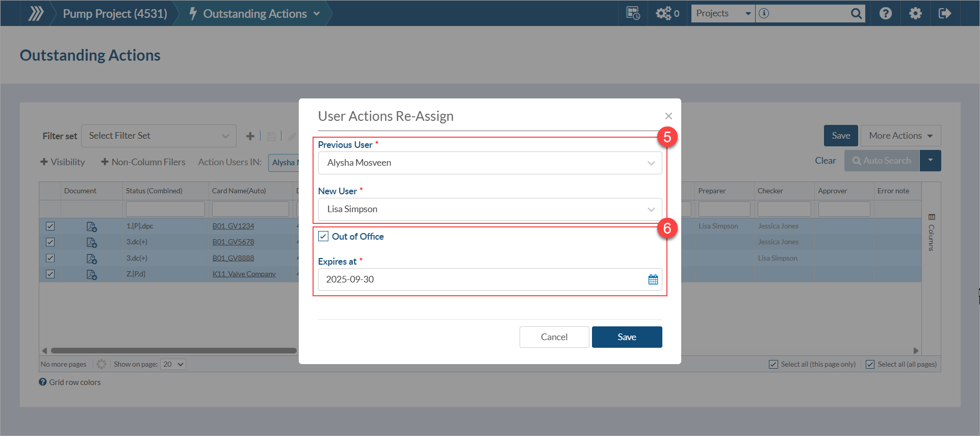
Task: Click the grid refresh spinner icon
Action: click(101, 364)
